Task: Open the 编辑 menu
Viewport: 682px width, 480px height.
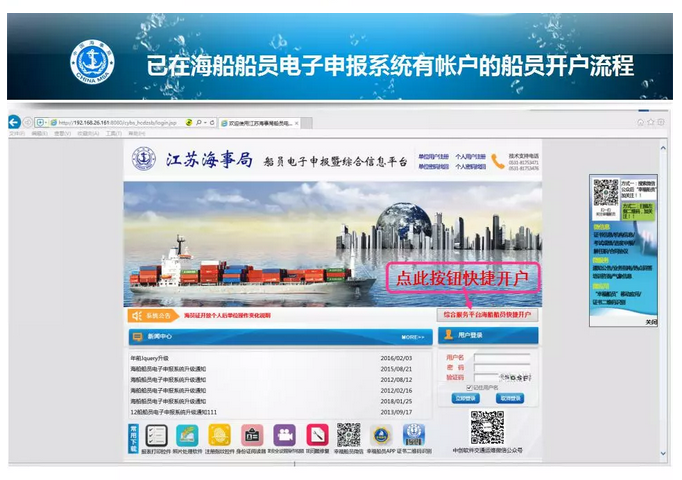Action: 40,133
